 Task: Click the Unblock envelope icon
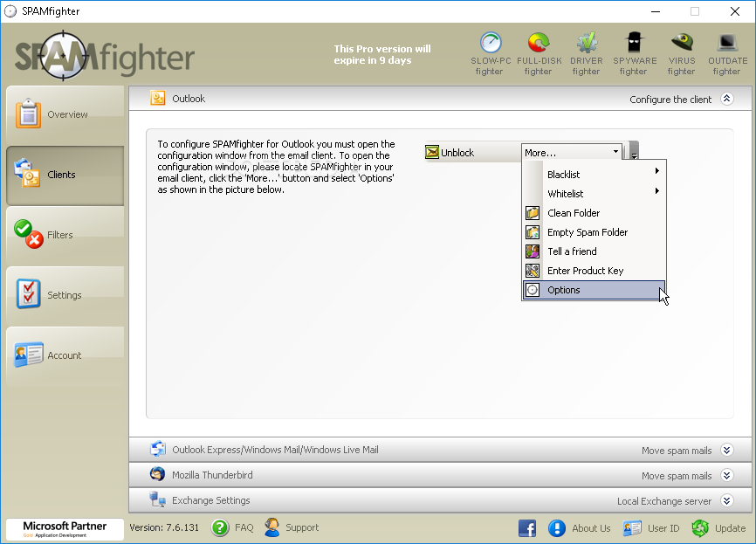tap(432, 152)
